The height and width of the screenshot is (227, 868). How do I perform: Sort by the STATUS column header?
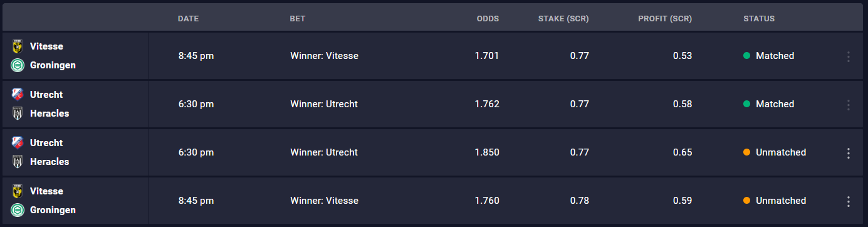[x=759, y=19]
